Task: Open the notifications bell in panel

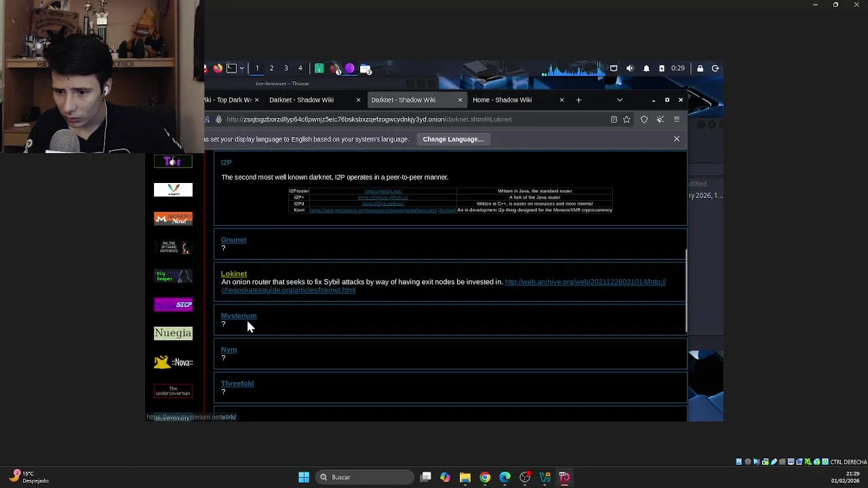Action: [646, 68]
